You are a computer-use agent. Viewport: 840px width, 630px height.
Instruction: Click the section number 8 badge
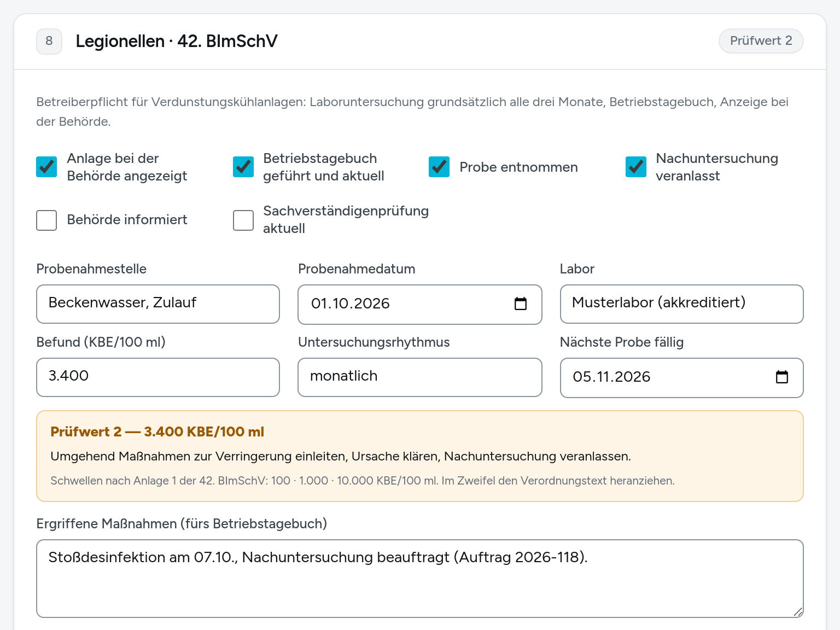click(x=49, y=41)
